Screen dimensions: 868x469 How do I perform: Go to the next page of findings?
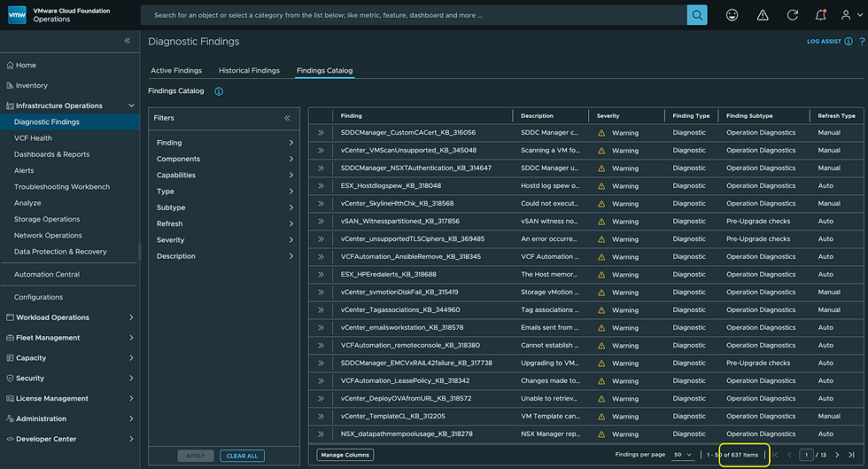(837, 455)
